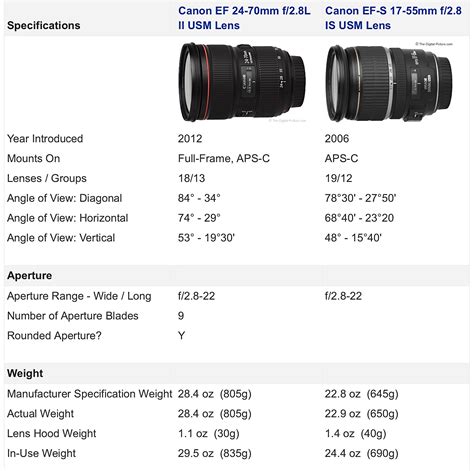Select the Lenses / Groups row label
Viewport: 474px width, 471px height.
tap(47, 178)
